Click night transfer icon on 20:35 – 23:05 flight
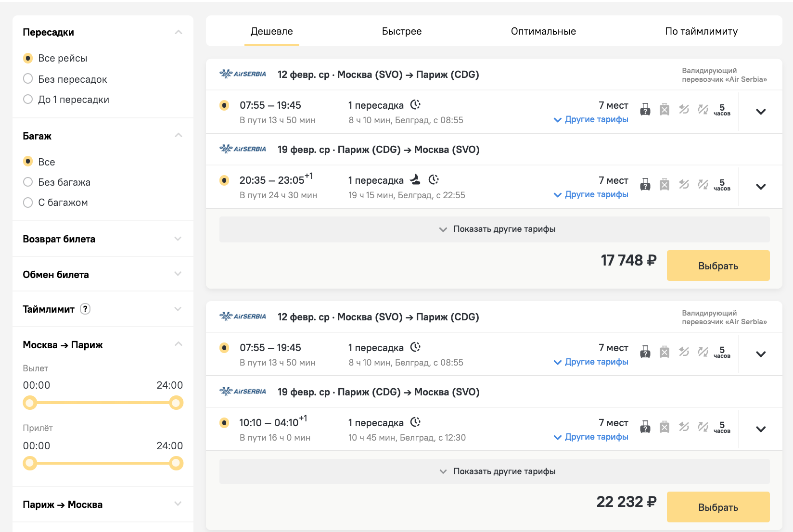The image size is (793, 532). click(x=415, y=179)
